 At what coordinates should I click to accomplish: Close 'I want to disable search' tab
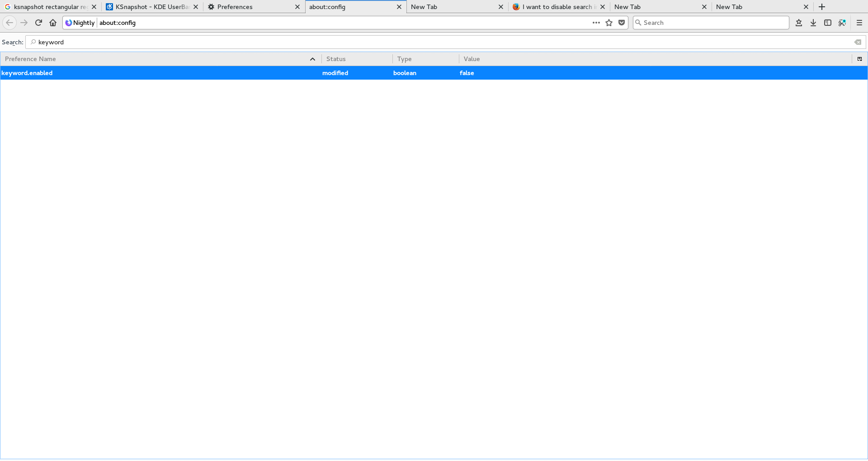603,7
